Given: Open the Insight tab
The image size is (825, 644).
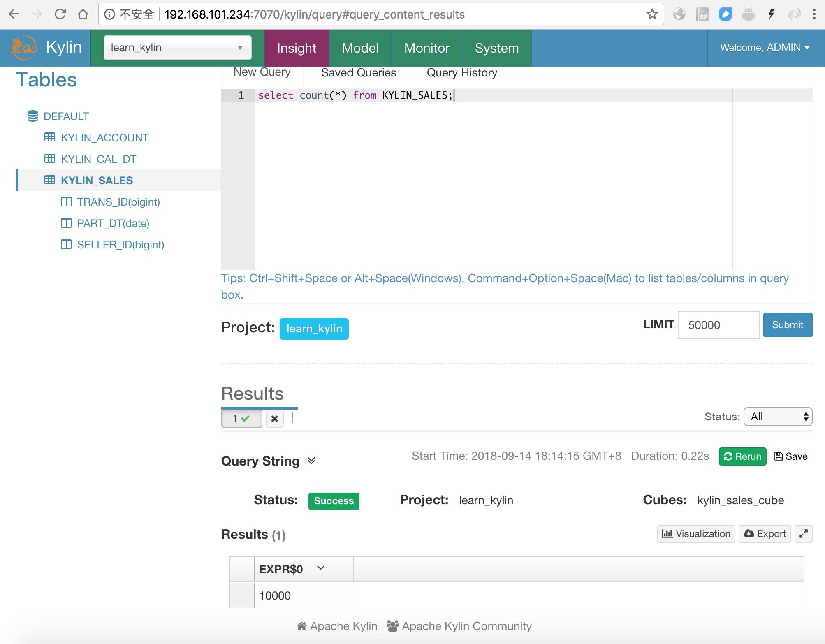Looking at the screenshot, I should pyautogui.click(x=297, y=48).
